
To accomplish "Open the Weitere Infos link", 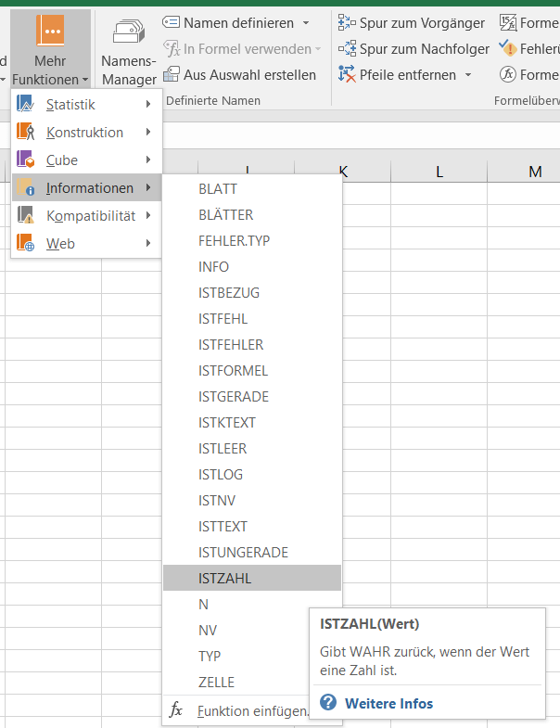I will pos(388,703).
